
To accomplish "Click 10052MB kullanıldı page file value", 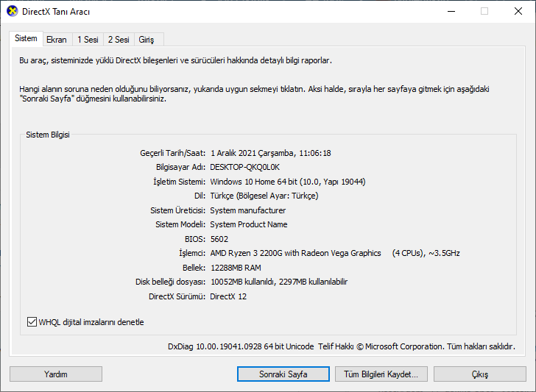I will 279,282.
